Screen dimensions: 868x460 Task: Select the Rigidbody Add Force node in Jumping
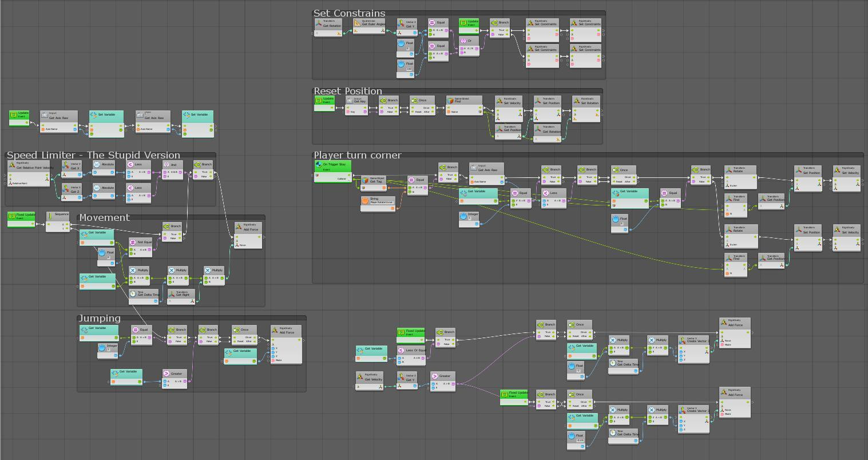[286, 344]
